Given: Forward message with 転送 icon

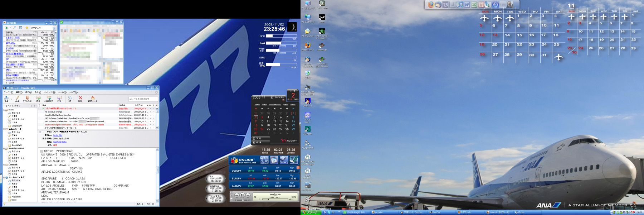Looking at the screenshot, I should tap(59, 99).
